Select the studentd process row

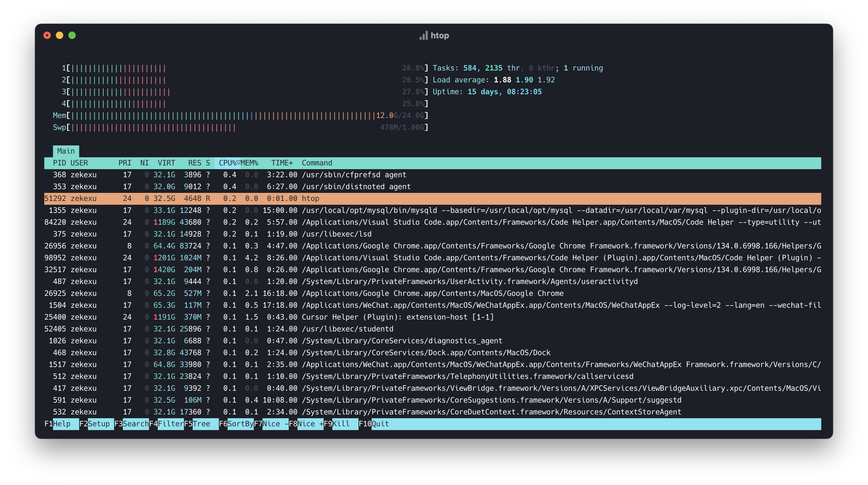pos(433,329)
